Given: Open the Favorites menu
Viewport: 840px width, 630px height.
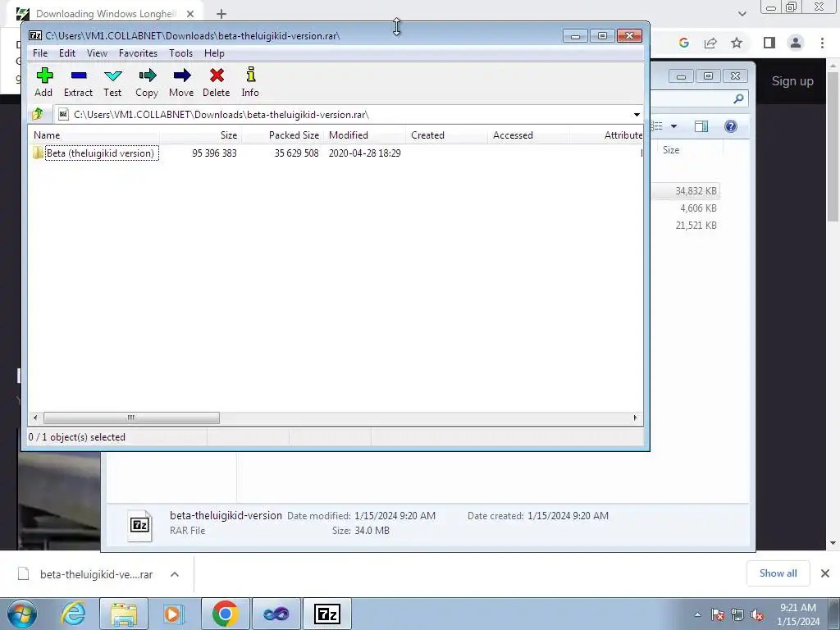Looking at the screenshot, I should [x=138, y=53].
